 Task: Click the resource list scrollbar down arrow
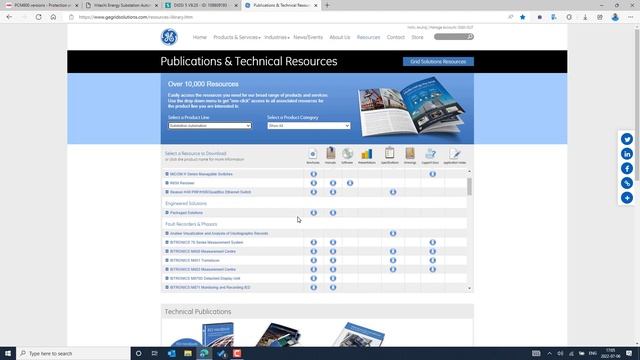coord(469,288)
